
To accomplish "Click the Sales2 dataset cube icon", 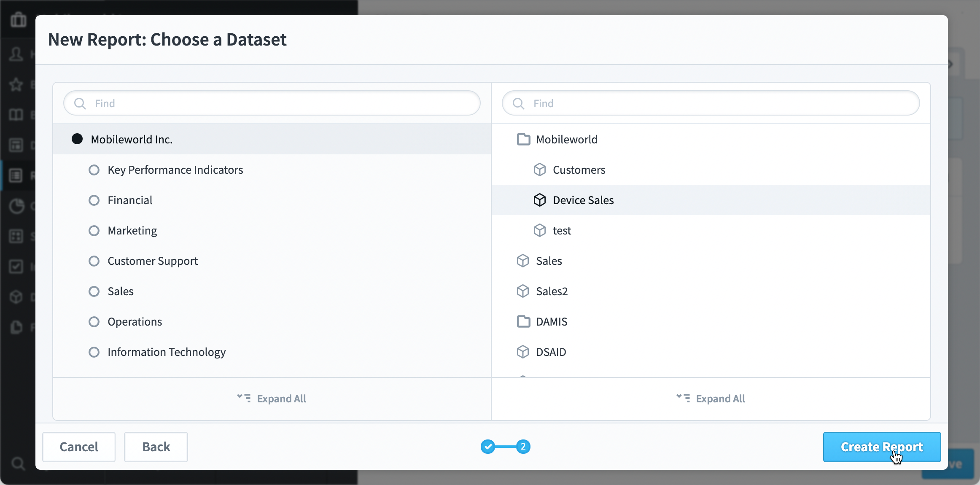I will coord(523,291).
